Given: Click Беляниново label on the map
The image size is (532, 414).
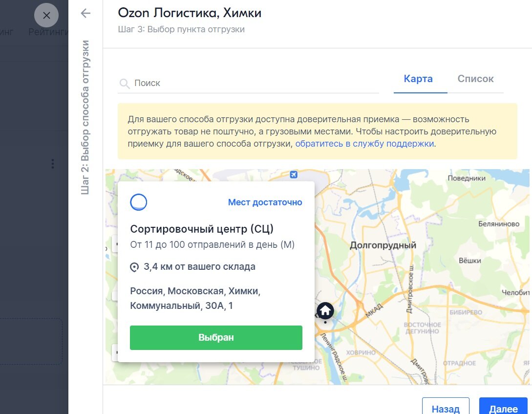Looking at the screenshot, I should pos(499,224).
